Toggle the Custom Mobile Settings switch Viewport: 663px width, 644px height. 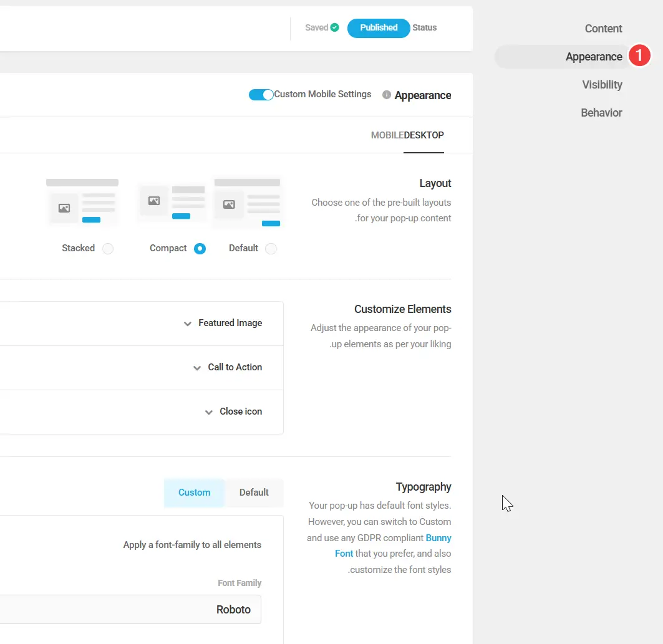tap(261, 95)
